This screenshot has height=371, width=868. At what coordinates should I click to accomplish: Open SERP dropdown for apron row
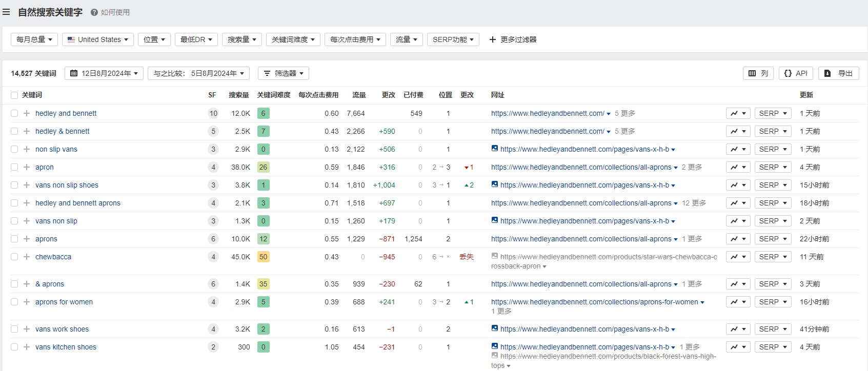click(x=773, y=167)
